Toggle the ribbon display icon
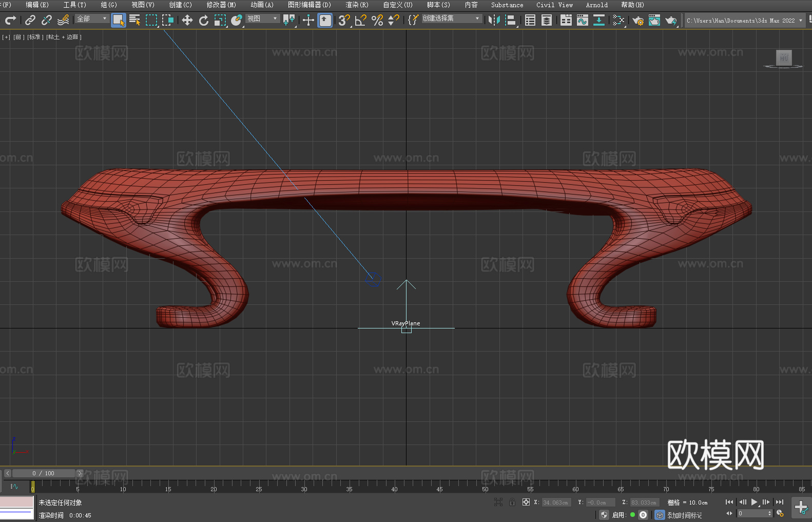Image resolution: width=812 pixels, height=522 pixels. [566, 20]
